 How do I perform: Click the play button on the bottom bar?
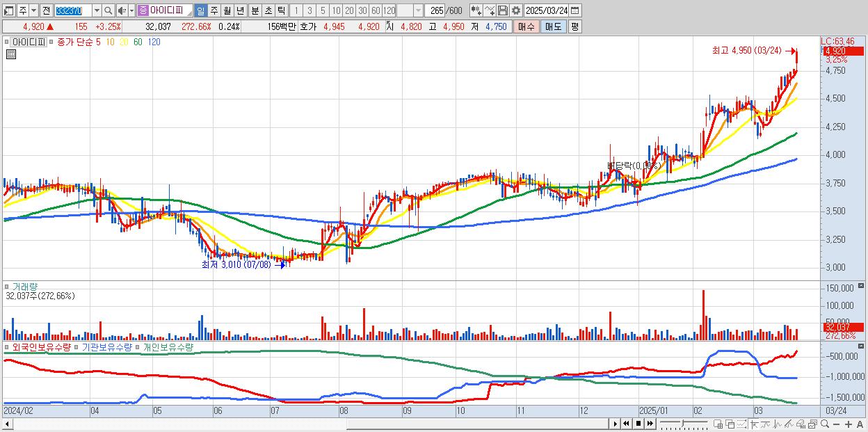[x=616, y=424]
